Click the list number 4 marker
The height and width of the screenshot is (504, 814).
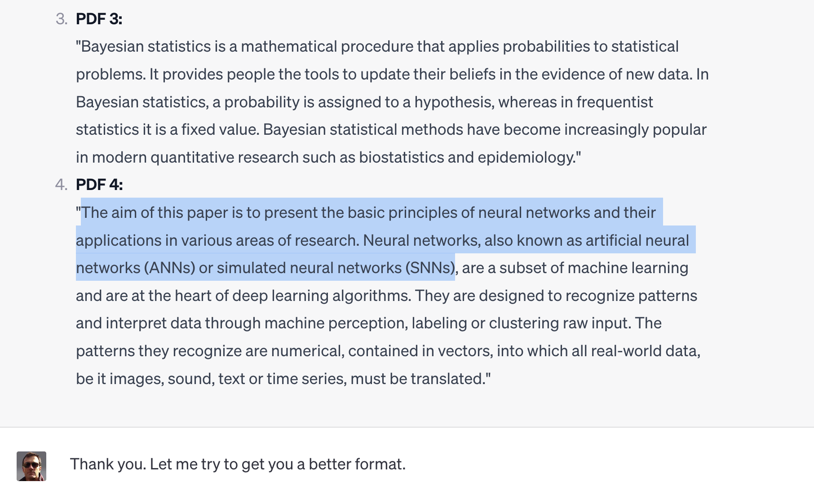pos(61,185)
